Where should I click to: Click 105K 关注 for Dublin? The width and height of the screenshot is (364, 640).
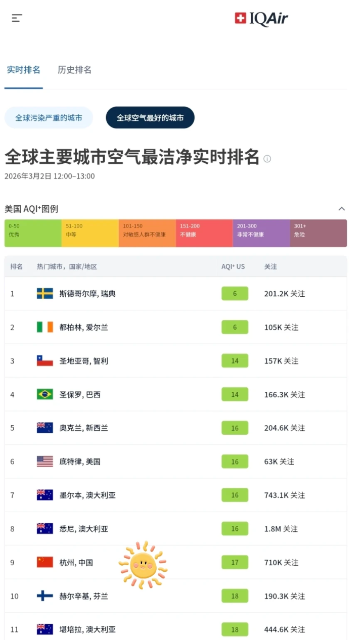pyautogui.click(x=282, y=327)
